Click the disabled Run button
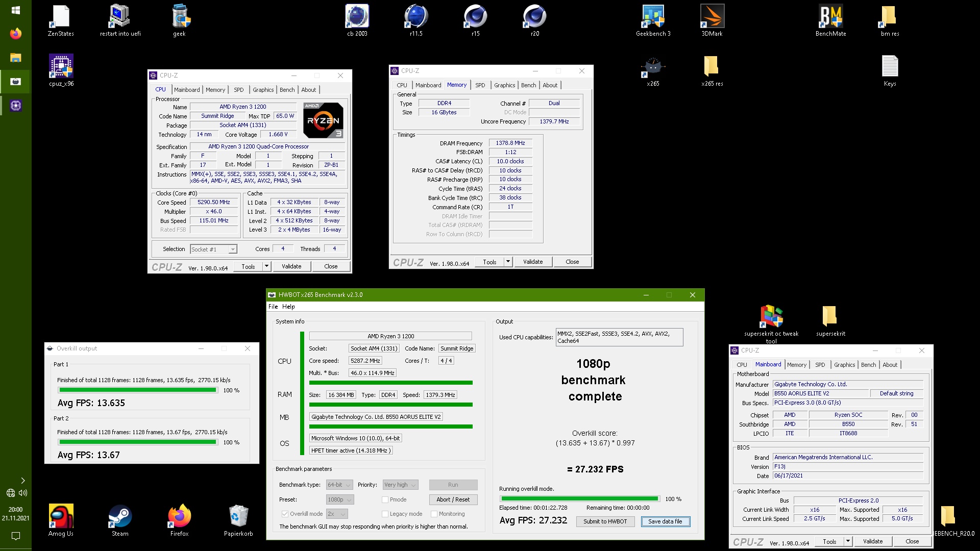The width and height of the screenshot is (980, 551). 453,485
